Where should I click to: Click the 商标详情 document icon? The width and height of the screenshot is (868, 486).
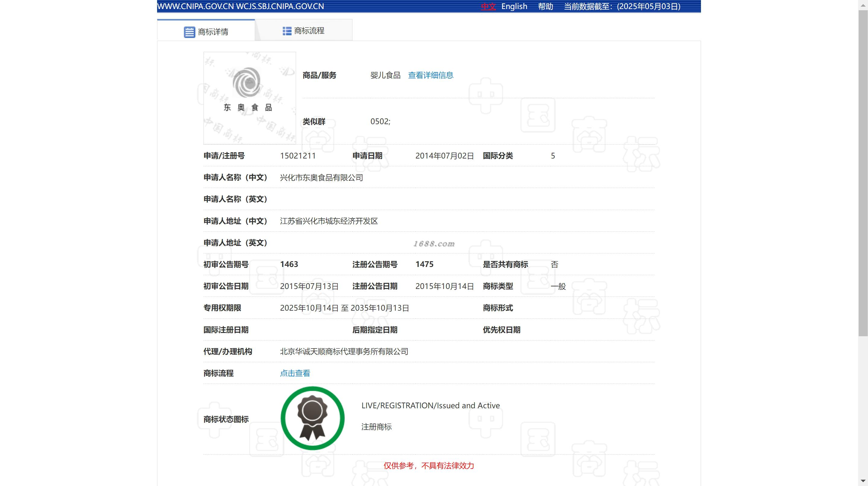(x=189, y=32)
